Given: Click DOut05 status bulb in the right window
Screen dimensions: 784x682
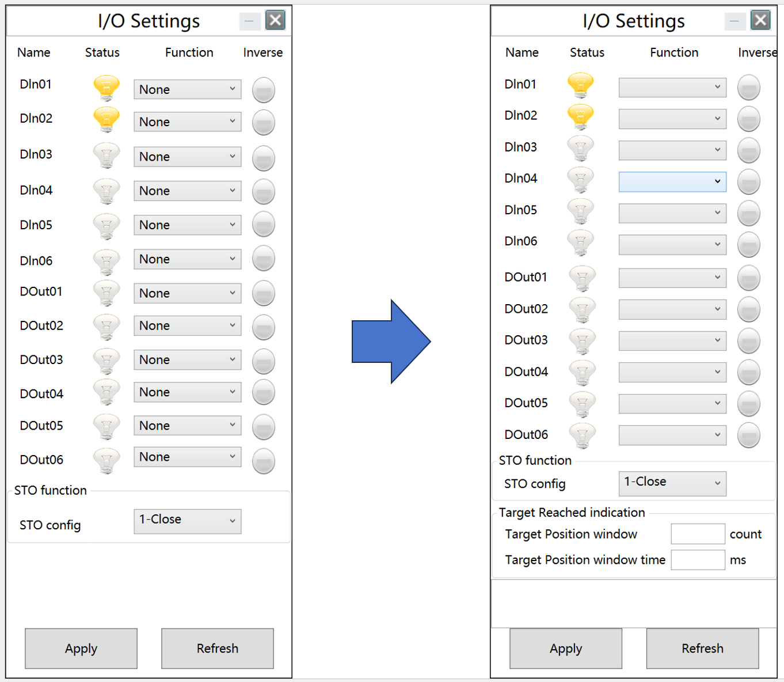Looking at the screenshot, I should (x=582, y=403).
